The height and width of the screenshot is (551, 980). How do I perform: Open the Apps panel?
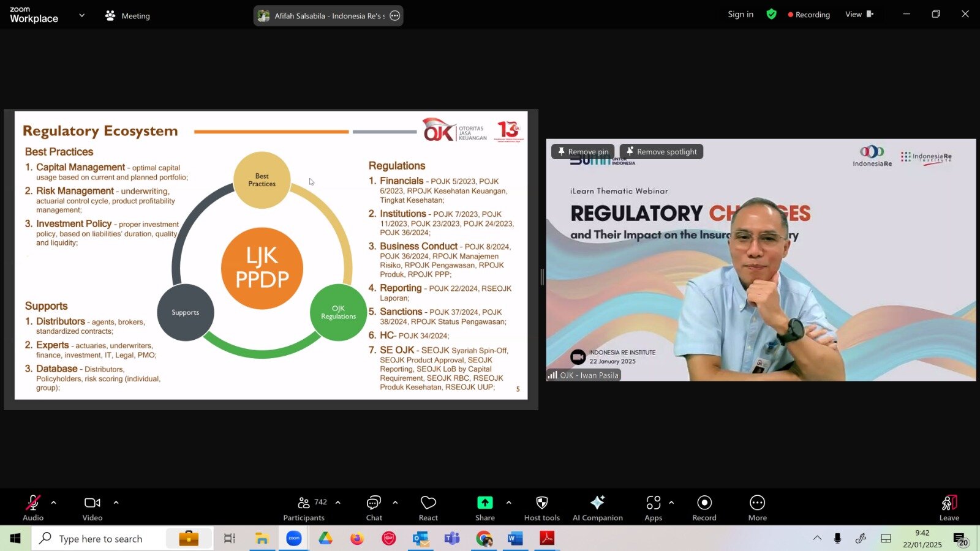pos(653,508)
